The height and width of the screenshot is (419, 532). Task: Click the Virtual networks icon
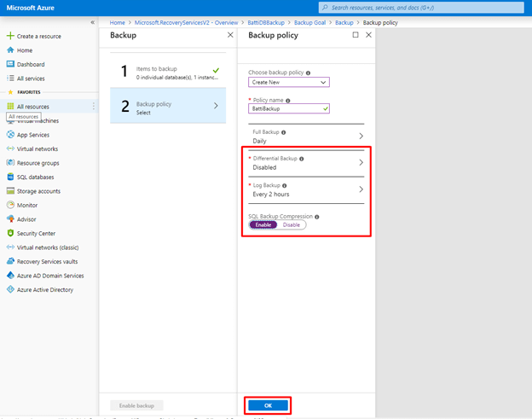pyautogui.click(x=10, y=148)
